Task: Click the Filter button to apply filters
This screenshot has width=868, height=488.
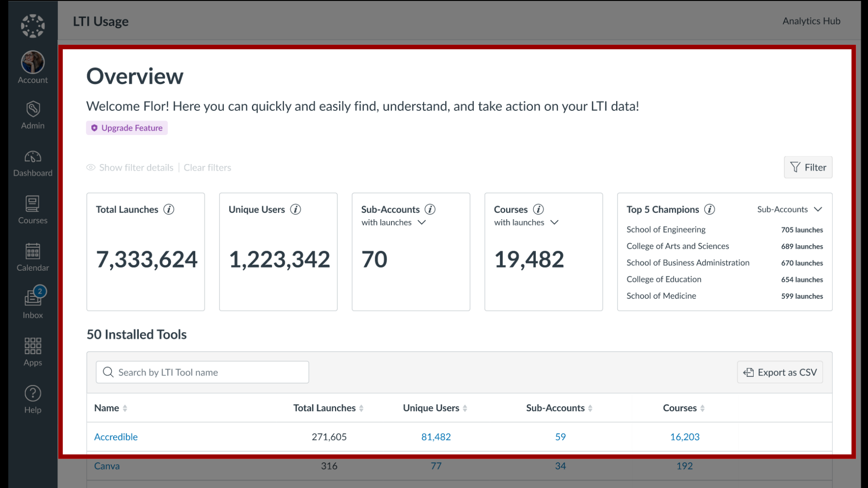Action: 808,167
